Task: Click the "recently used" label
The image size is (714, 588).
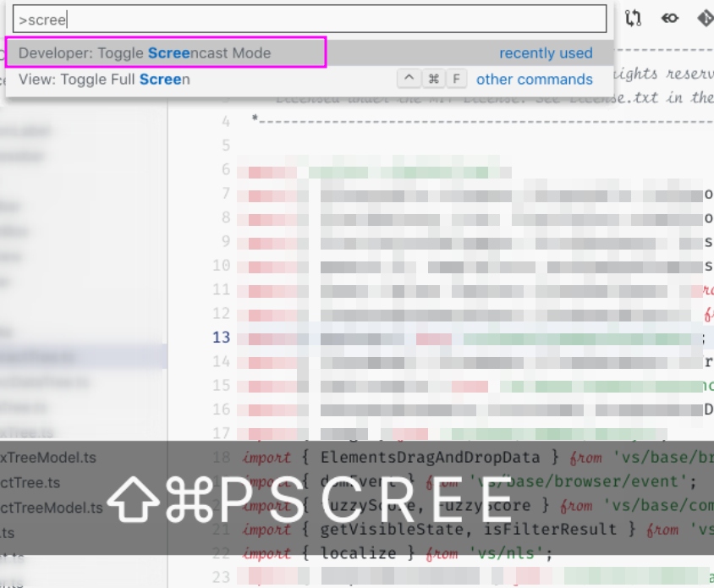Action: click(546, 52)
